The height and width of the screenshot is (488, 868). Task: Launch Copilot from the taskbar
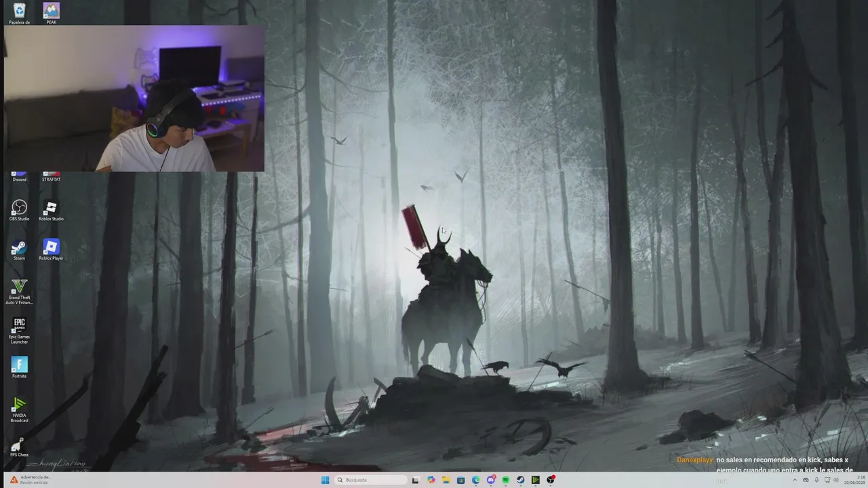[431, 480]
